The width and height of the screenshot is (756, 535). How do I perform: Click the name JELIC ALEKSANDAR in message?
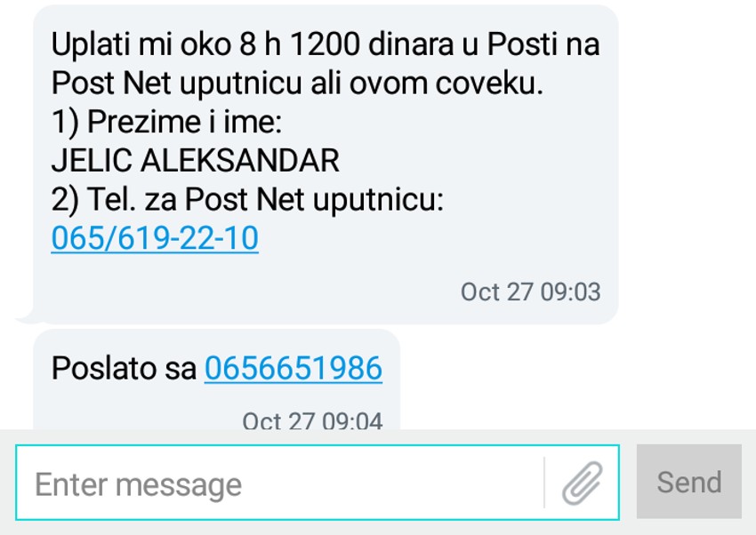point(196,160)
